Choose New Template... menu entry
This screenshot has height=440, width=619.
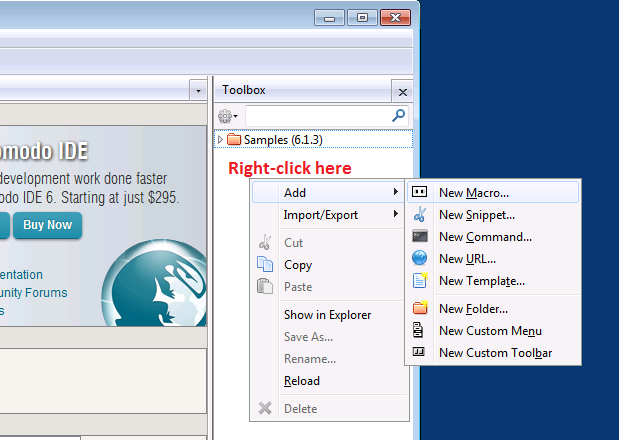coord(493,281)
